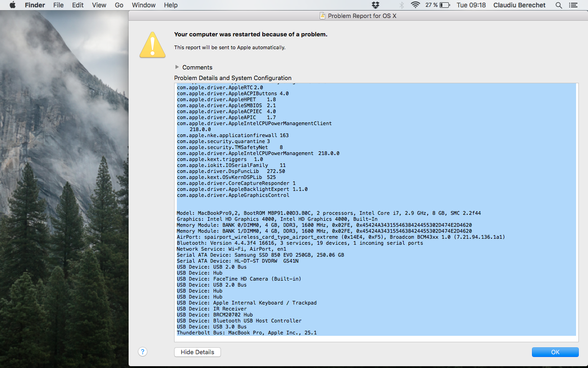The height and width of the screenshot is (368, 588).
Task: Click the 27 % battery percentage text
Action: tap(431, 5)
